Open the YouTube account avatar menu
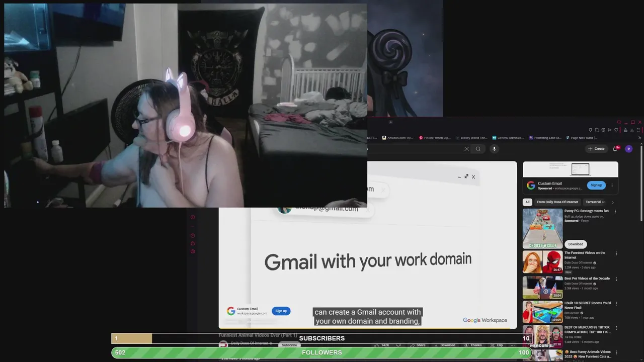 (628, 149)
